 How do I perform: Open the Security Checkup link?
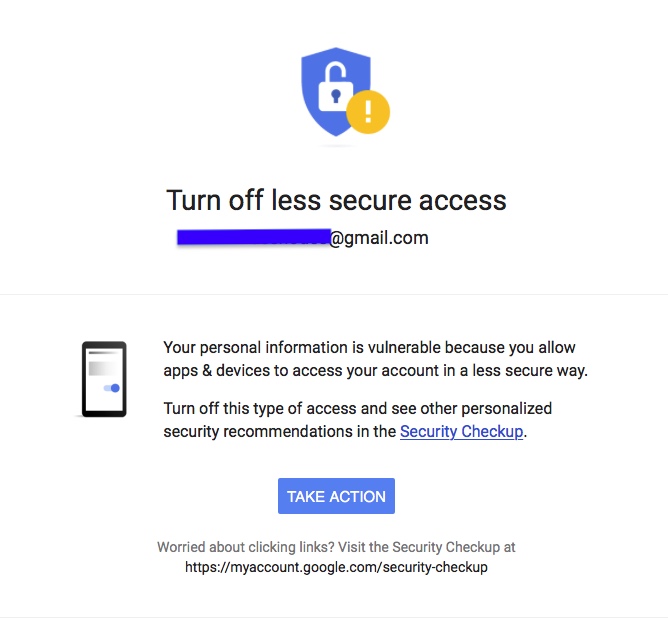coord(461,432)
